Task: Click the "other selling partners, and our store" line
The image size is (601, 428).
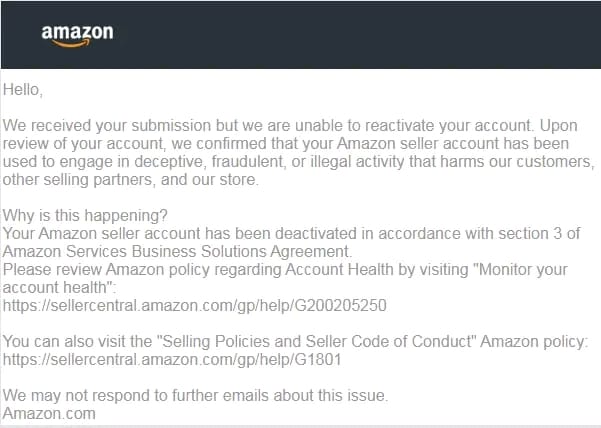Action: pos(131,180)
